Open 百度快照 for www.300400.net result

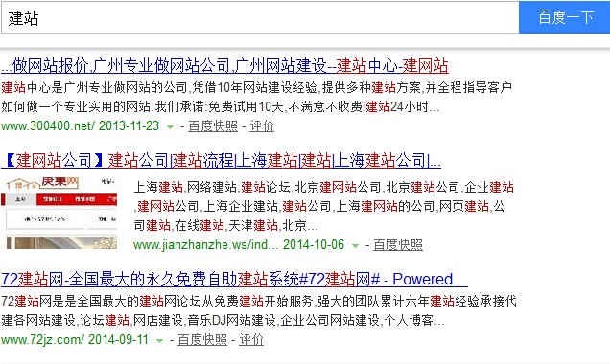coord(213,125)
